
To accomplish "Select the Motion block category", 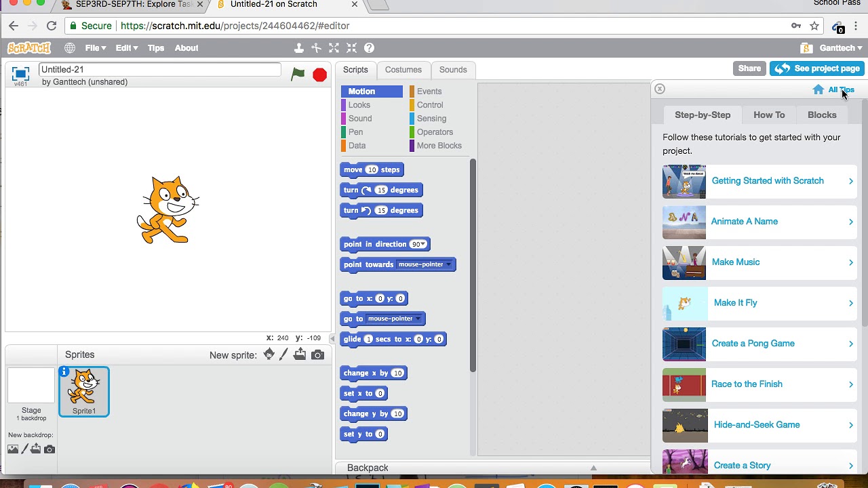I will pyautogui.click(x=372, y=91).
